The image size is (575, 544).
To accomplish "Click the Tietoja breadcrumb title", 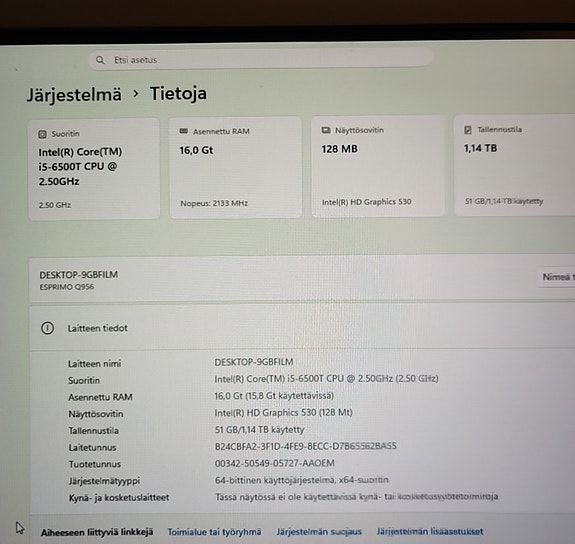I will [x=178, y=93].
